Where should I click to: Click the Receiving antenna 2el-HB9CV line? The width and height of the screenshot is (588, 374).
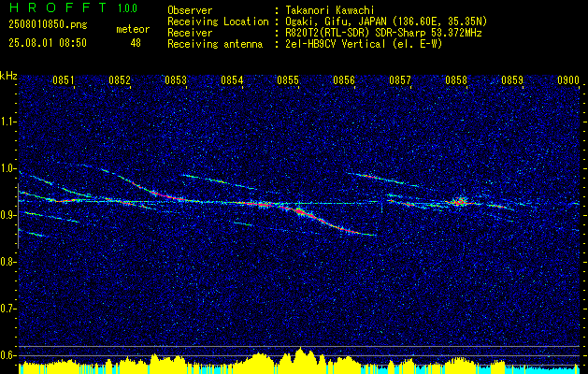(362, 44)
